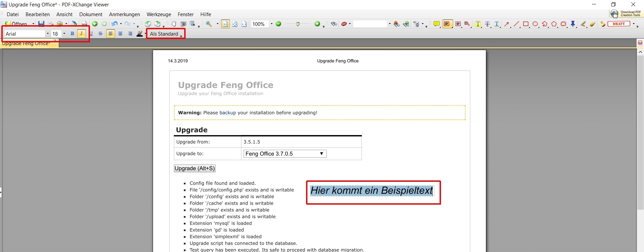Move the zoom slider handle

coord(298,24)
